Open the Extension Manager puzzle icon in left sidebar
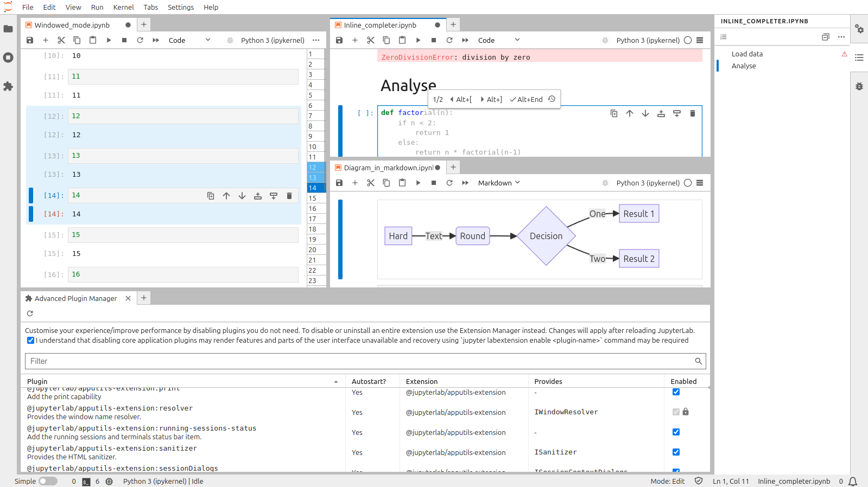 pyautogui.click(x=8, y=86)
